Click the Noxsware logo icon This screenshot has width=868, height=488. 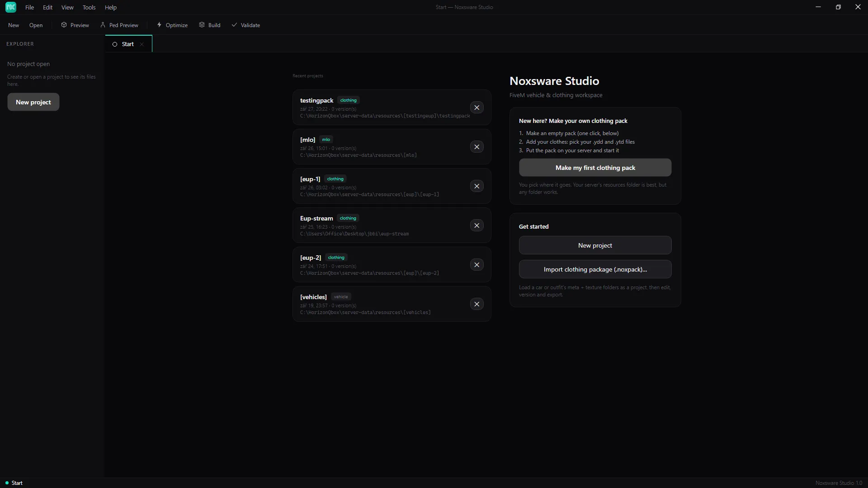(11, 7)
